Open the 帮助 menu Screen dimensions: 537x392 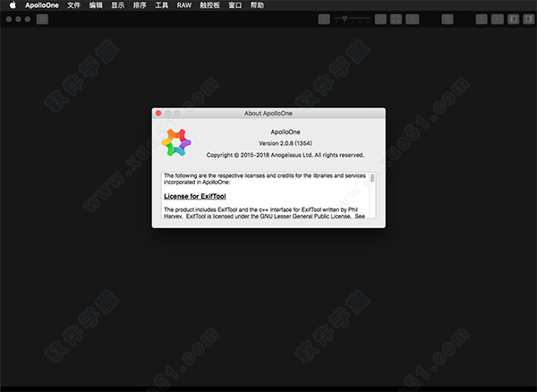click(x=257, y=5)
